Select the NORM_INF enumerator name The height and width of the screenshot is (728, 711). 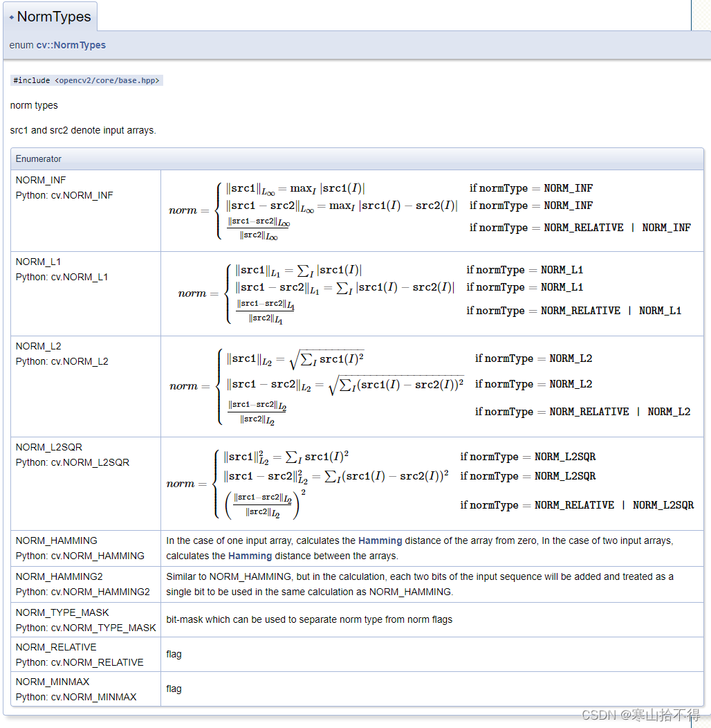(41, 180)
